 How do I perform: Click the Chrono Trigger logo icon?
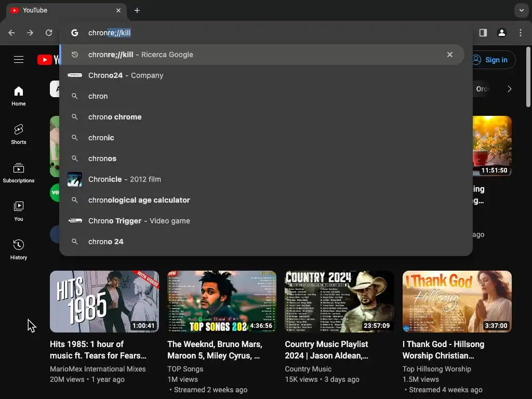click(x=75, y=220)
